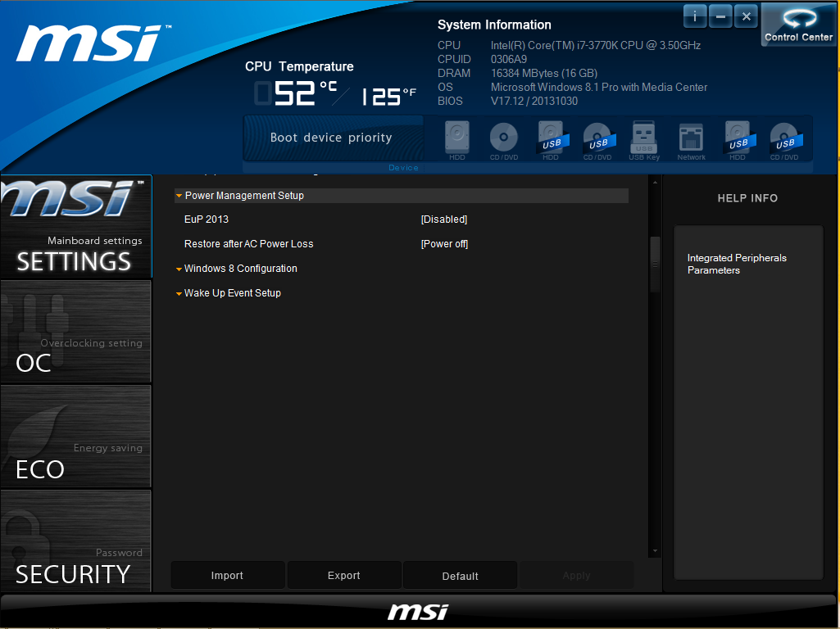
Task: Collapse the Power Management Setup section
Action: [402, 196]
